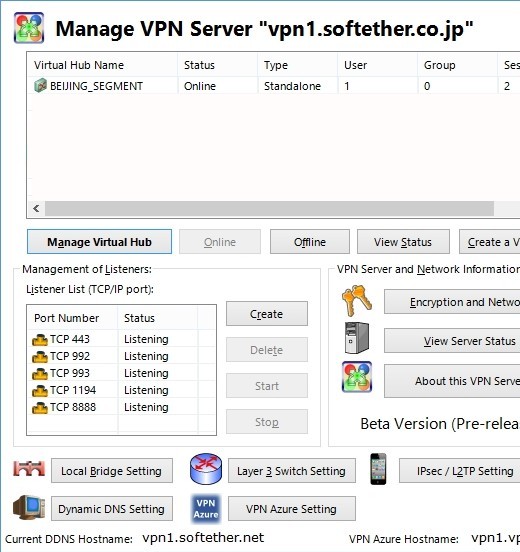Screen dimensions: 520x552
Task: Click the vpn1.softether.net DDNS hostname
Action: click(203, 538)
